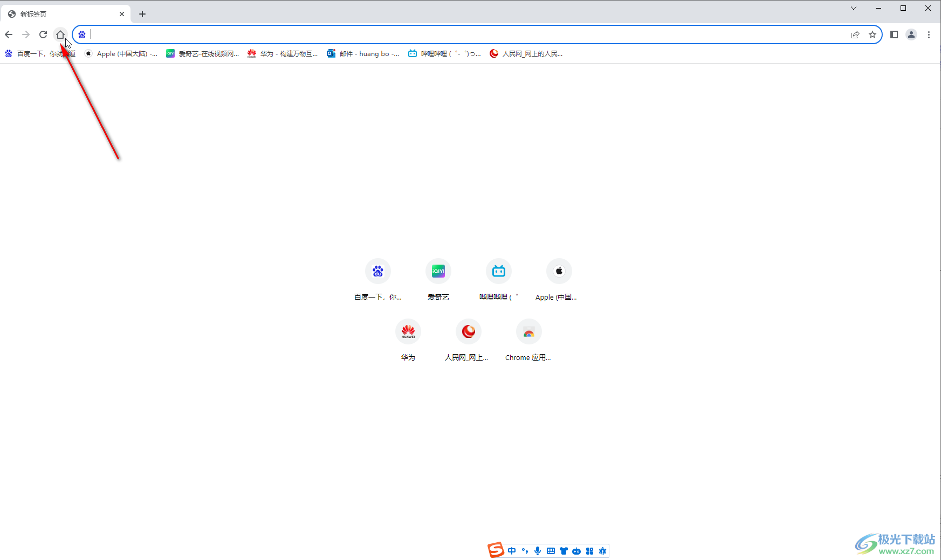Click the Sogou S logo on the IME bar
The height and width of the screenshot is (560, 941).
pos(496,550)
